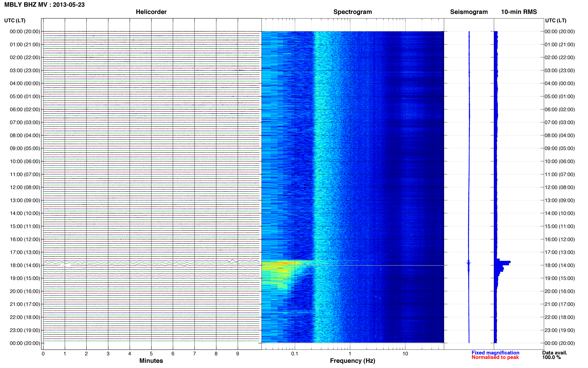This screenshot has height=368, width=588.
Task: Click left-axis time label "12:00 (08:00)"
Action: pyautogui.click(x=25, y=187)
